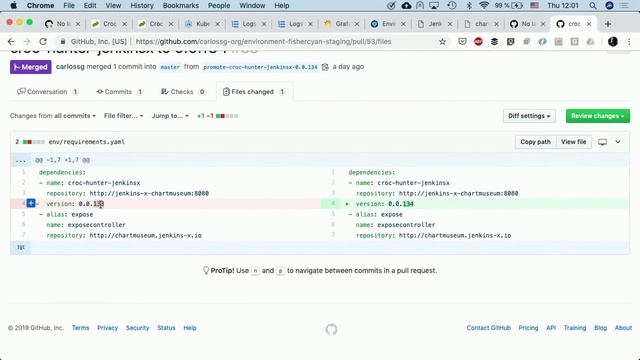Click the US flag input source icon

coord(534,5)
